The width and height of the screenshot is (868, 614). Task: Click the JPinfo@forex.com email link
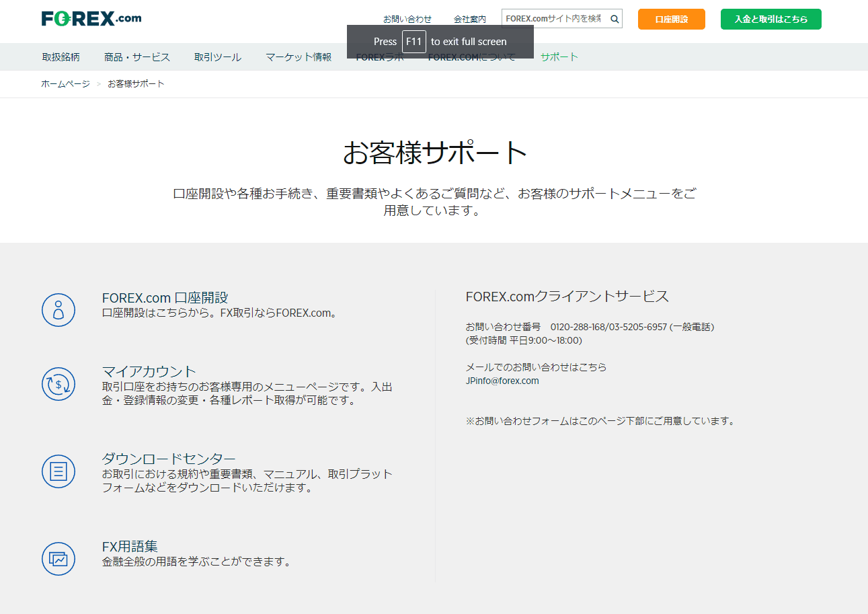click(502, 381)
